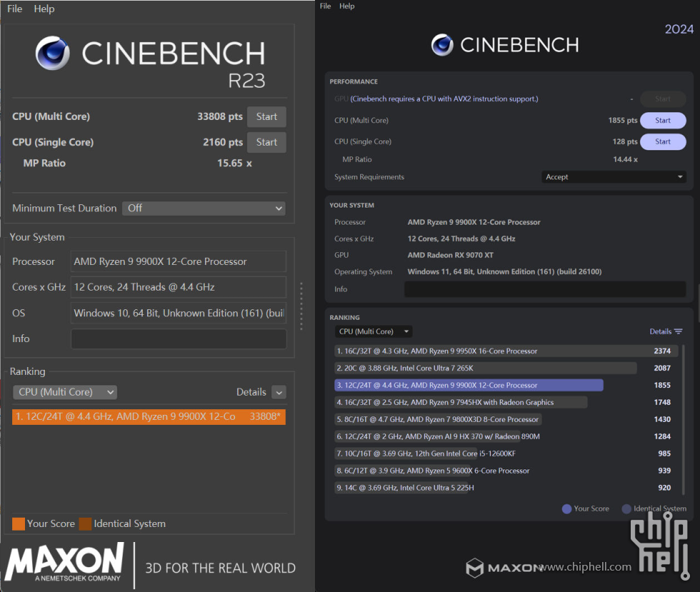700x592 pixels.
Task: Click the 14.44 x MP Ratio value in 2024
Action: pos(625,159)
